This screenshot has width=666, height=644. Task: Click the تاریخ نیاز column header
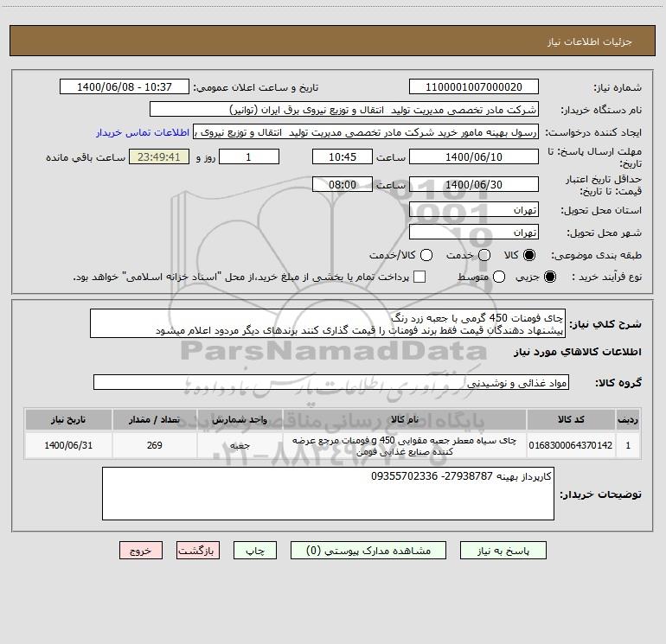[68, 420]
